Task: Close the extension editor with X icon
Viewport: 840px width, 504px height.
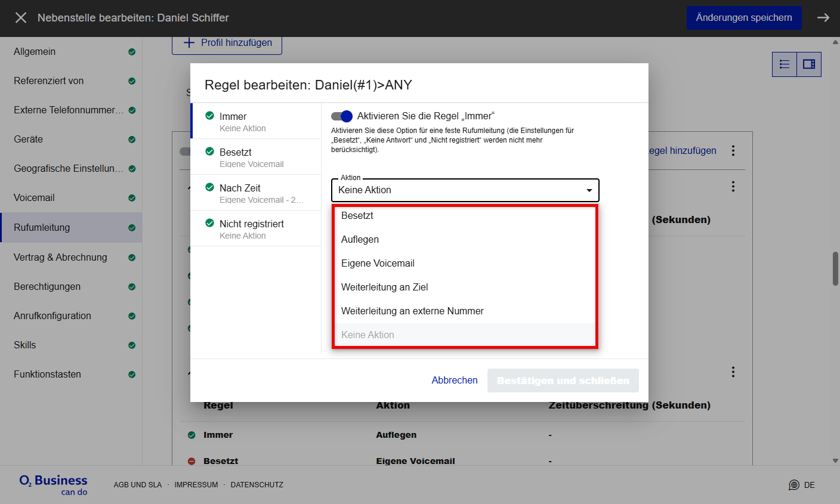Action: pyautogui.click(x=21, y=18)
